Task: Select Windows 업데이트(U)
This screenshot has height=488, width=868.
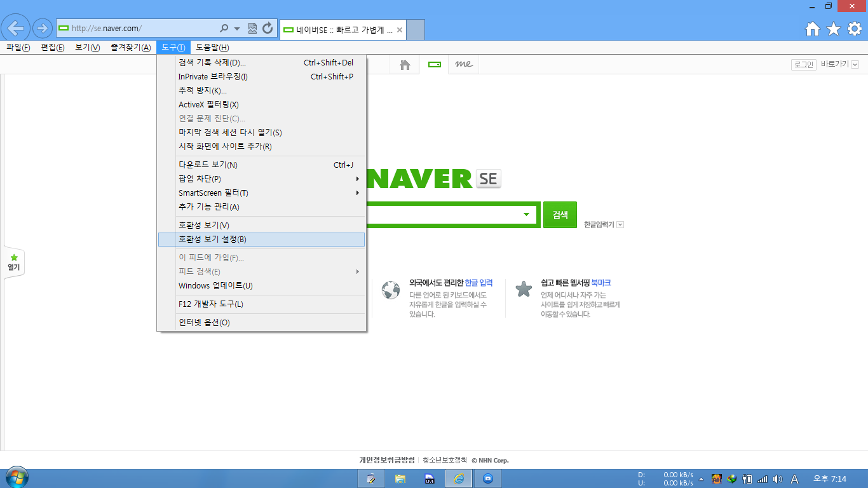Action: click(x=262, y=285)
